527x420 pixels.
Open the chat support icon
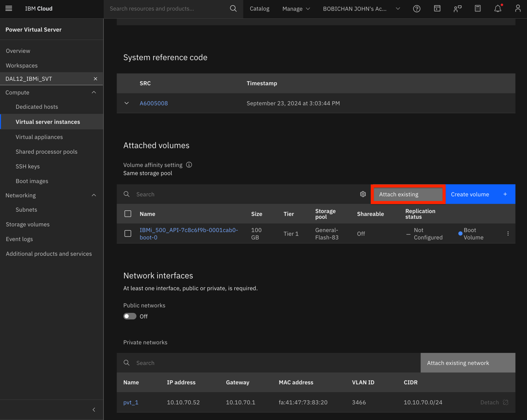(457, 8)
